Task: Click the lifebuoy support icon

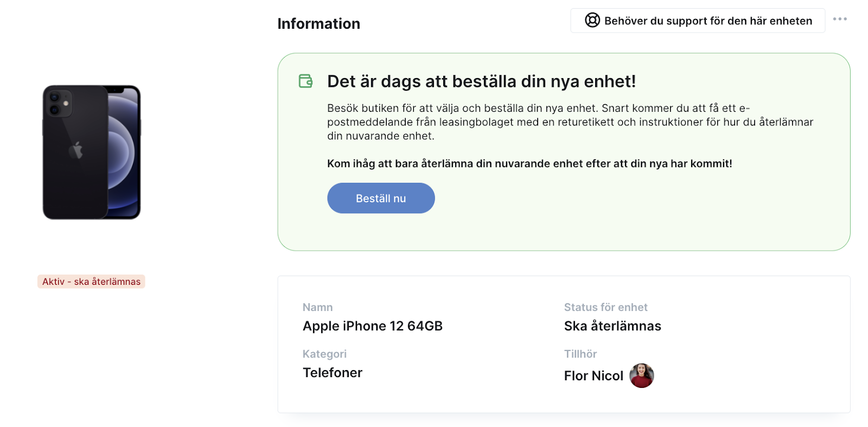Action: [x=592, y=21]
